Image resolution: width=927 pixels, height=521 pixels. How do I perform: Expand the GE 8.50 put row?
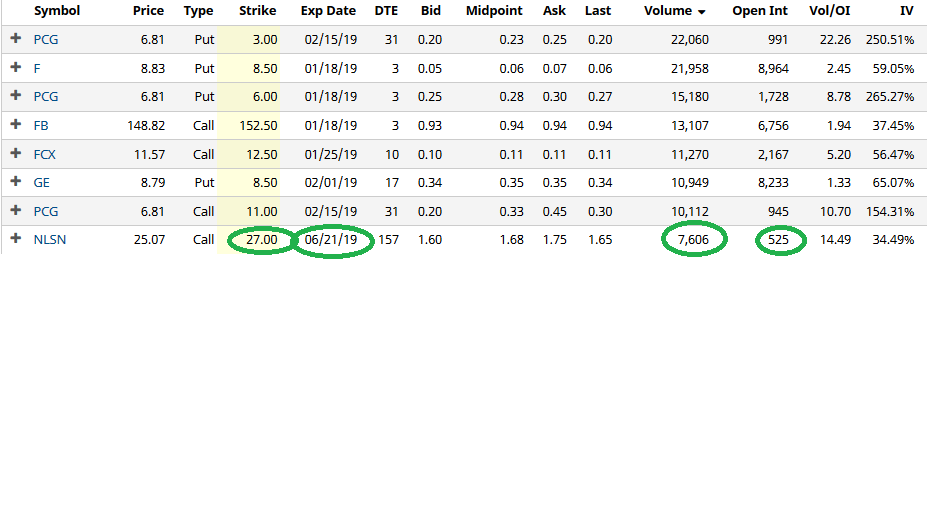[16, 182]
